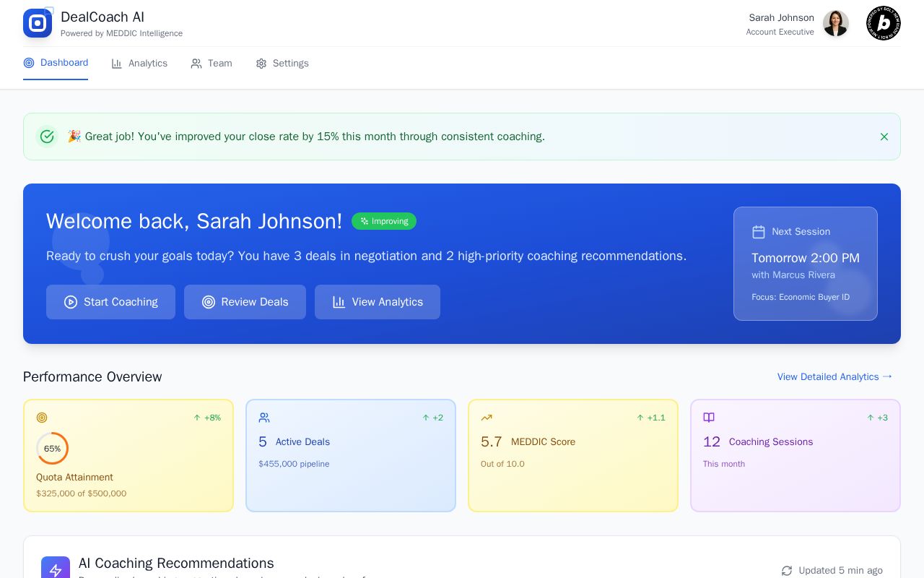924x578 pixels.
Task: Click the trending-up icon on MEDDIC Score card
Action: click(x=487, y=418)
